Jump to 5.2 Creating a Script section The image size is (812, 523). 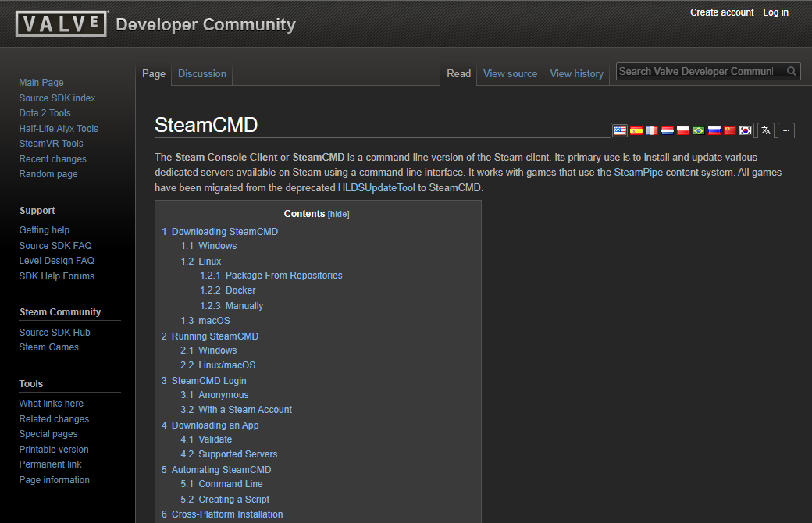click(225, 500)
